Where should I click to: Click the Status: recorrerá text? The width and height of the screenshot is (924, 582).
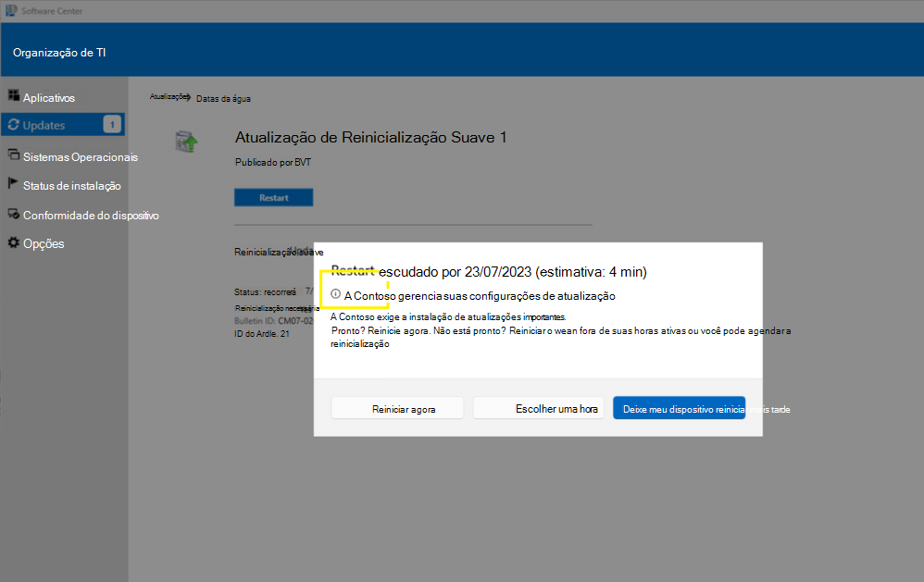(x=265, y=292)
